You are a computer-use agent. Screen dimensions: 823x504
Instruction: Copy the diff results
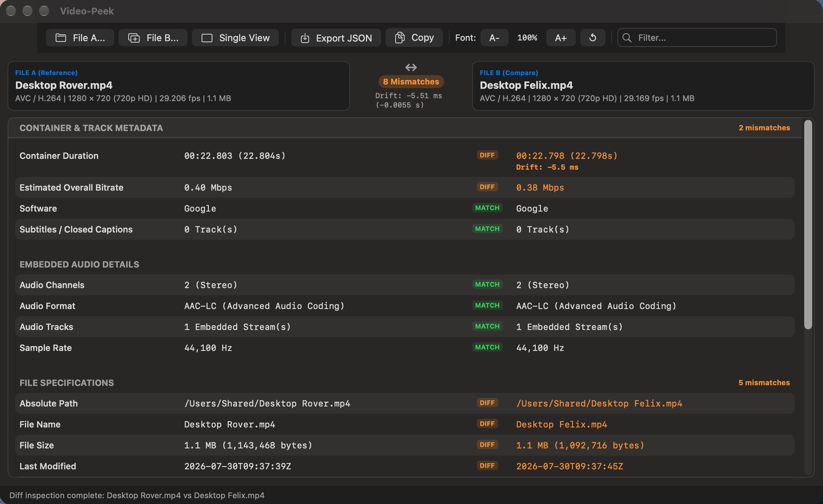[414, 38]
